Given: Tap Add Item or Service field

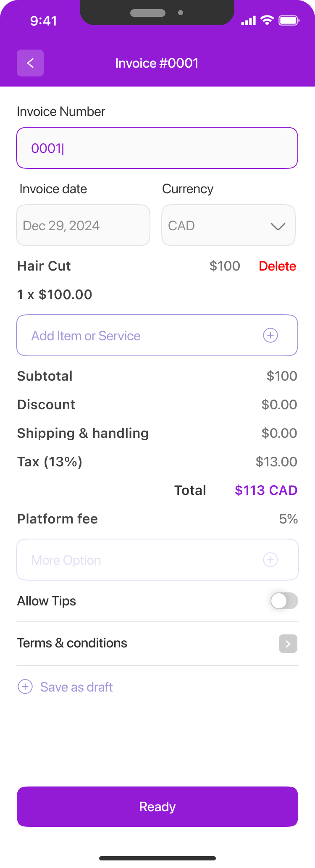Looking at the screenshot, I should click(x=157, y=335).
